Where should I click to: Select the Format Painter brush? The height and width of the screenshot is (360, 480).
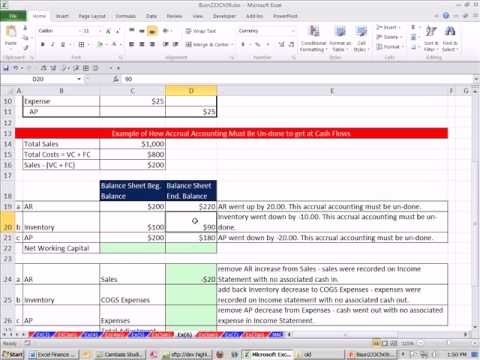coord(25,47)
